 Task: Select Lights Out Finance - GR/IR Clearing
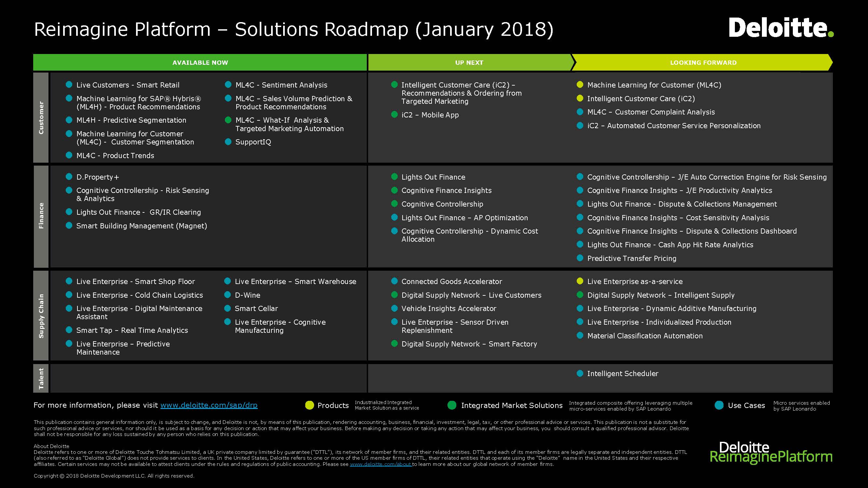139,212
